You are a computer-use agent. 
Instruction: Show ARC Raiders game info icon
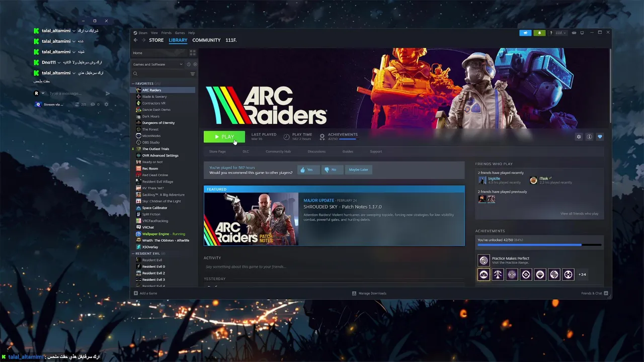[x=589, y=137]
